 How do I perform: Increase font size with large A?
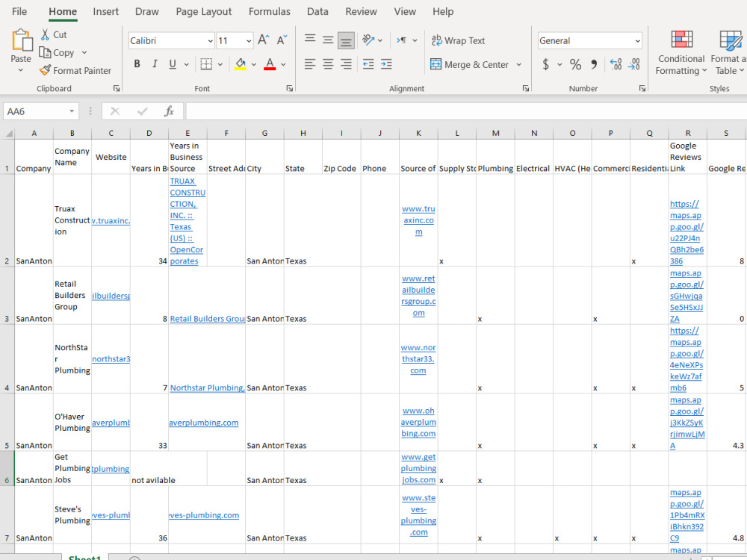coord(264,40)
